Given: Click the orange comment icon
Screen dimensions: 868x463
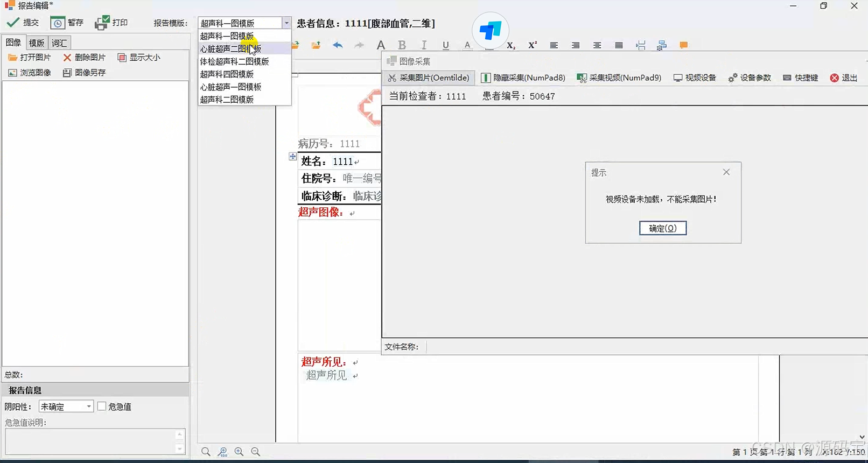Looking at the screenshot, I should click(683, 45).
